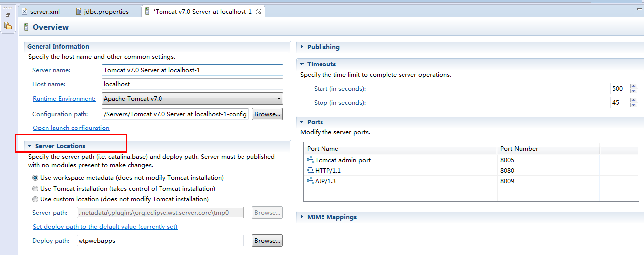Click the Overview server icon in header
This screenshot has width=644, height=255.
[x=26, y=27]
